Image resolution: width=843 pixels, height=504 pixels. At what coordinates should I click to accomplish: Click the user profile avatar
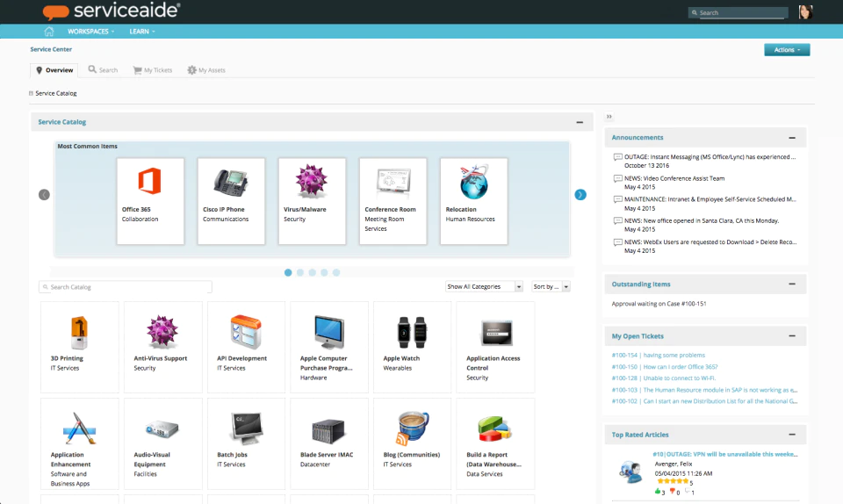[805, 11]
